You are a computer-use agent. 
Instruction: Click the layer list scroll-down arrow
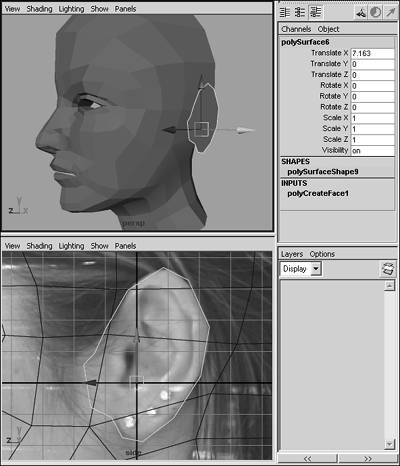point(389,444)
